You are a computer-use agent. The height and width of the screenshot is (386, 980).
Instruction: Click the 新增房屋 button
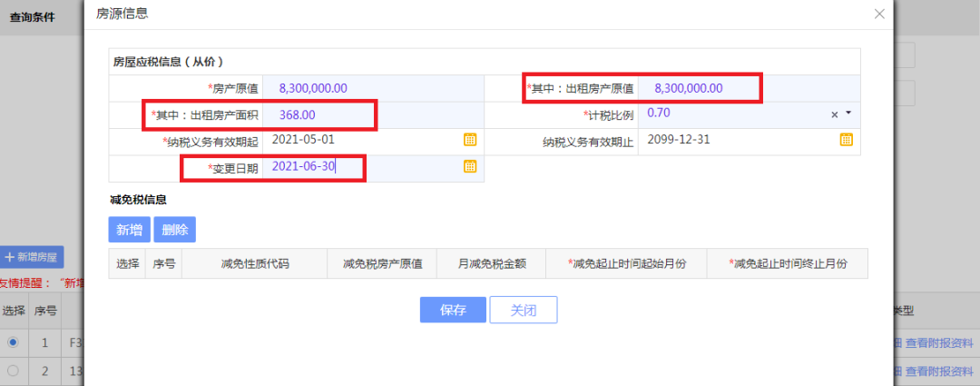[x=32, y=256]
